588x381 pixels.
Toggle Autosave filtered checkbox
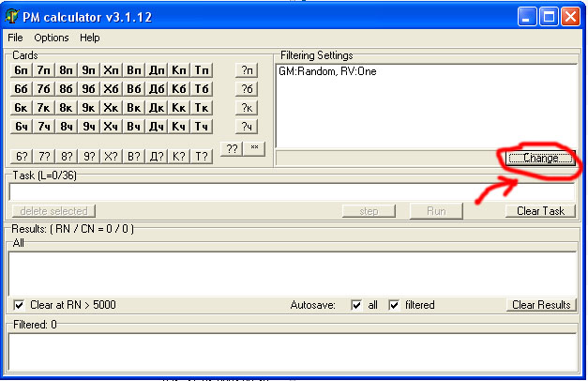[394, 305]
